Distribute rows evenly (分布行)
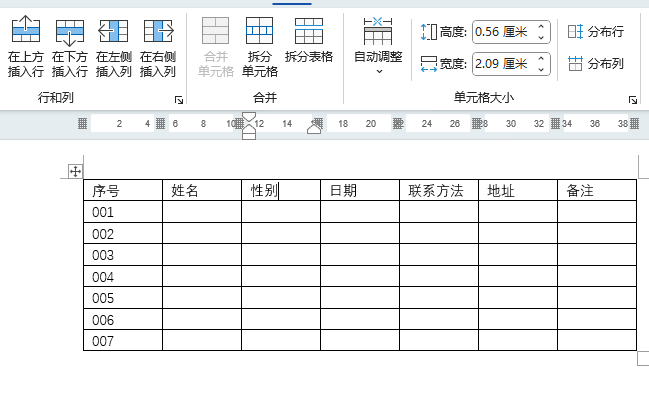 click(x=596, y=31)
